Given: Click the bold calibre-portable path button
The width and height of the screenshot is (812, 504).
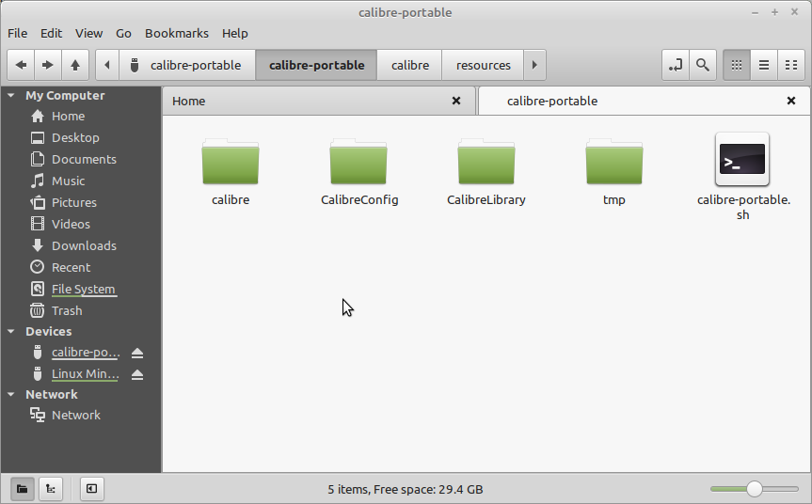Looking at the screenshot, I should click(316, 65).
